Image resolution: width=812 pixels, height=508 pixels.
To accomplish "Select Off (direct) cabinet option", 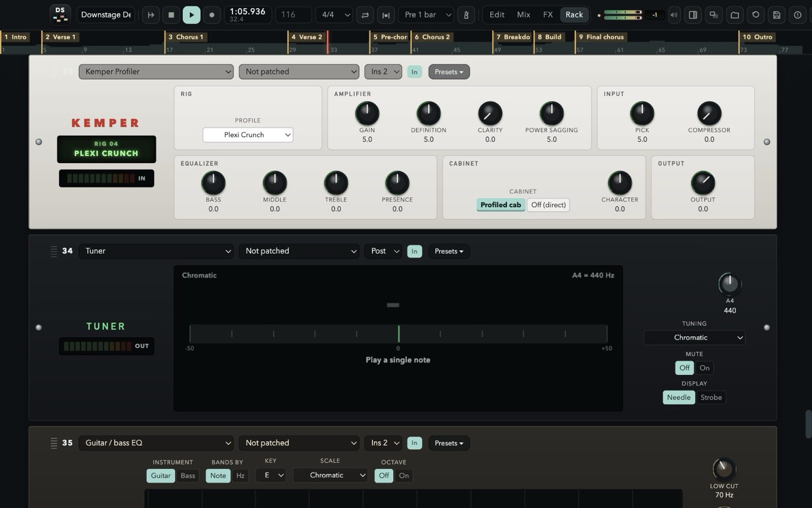I will (548, 205).
